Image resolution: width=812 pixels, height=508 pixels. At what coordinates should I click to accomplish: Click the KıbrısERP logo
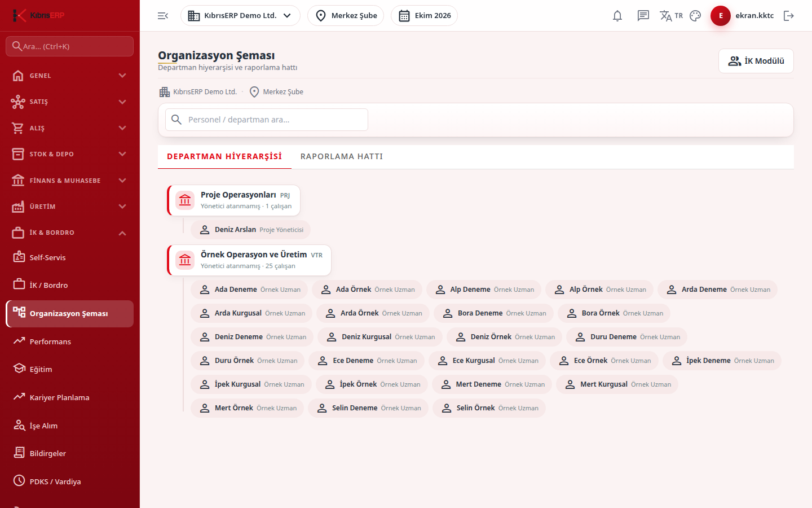tap(38, 15)
